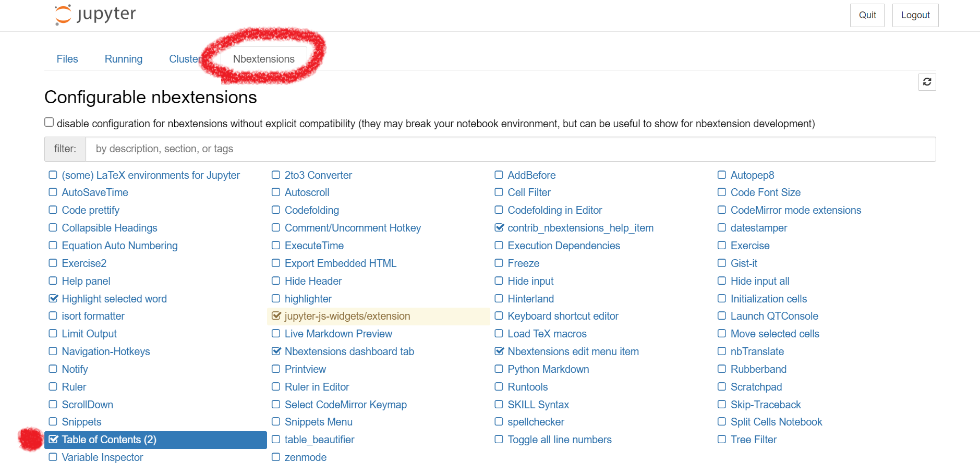Uncheck the Highlight selected word extension

pos(54,298)
